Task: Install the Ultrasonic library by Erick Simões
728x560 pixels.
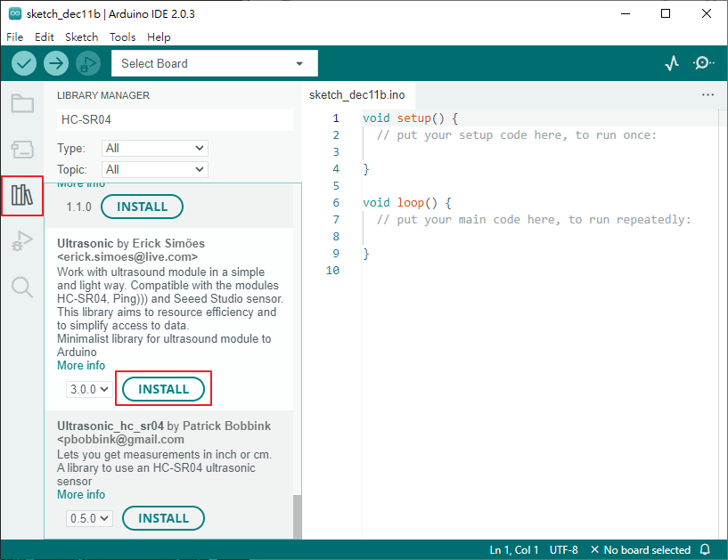Action: pos(163,389)
